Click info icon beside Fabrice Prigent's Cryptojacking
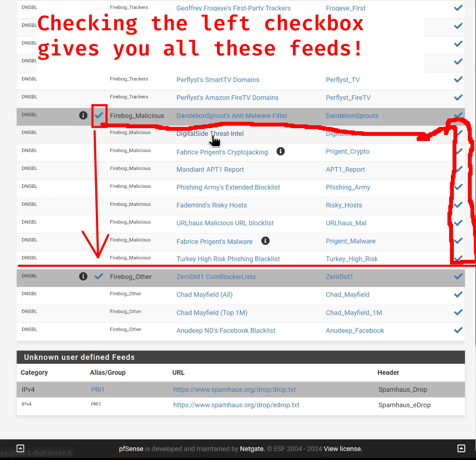The height and width of the screenshot is (460, 476). point(280,151)
